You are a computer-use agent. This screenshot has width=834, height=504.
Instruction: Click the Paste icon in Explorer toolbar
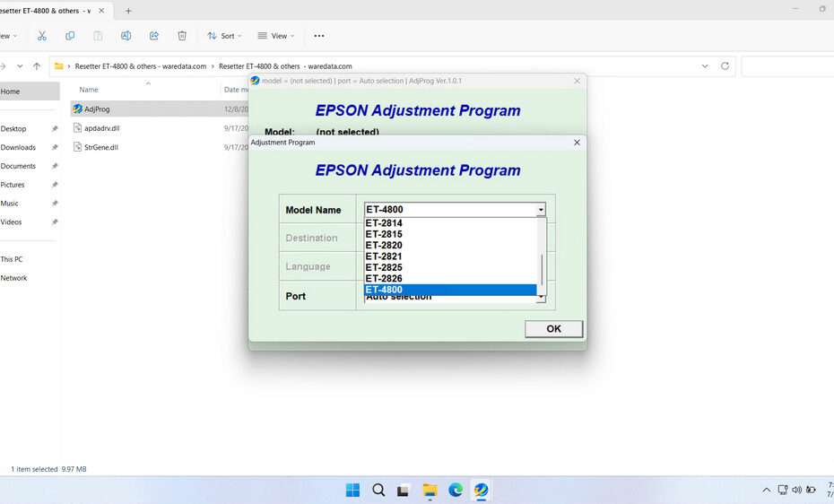click(x=98, y=36)
